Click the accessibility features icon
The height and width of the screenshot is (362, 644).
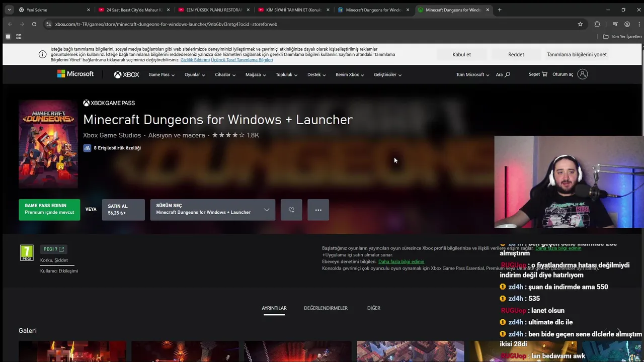coord(87,148)
